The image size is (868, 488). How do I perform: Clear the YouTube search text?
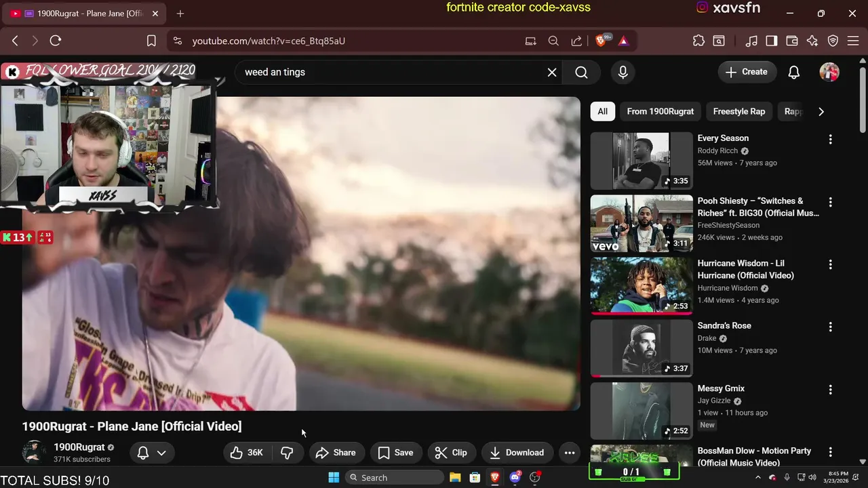[x=552, y=72]
